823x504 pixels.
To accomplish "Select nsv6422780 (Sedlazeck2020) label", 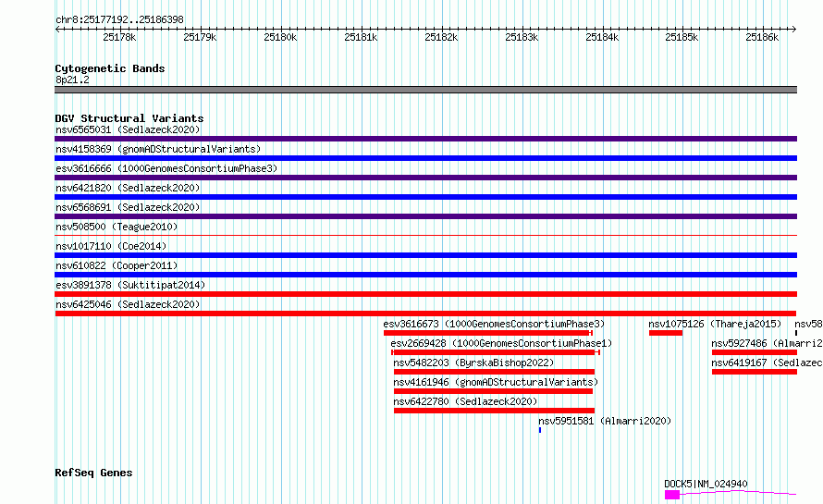I will point(465,401).
